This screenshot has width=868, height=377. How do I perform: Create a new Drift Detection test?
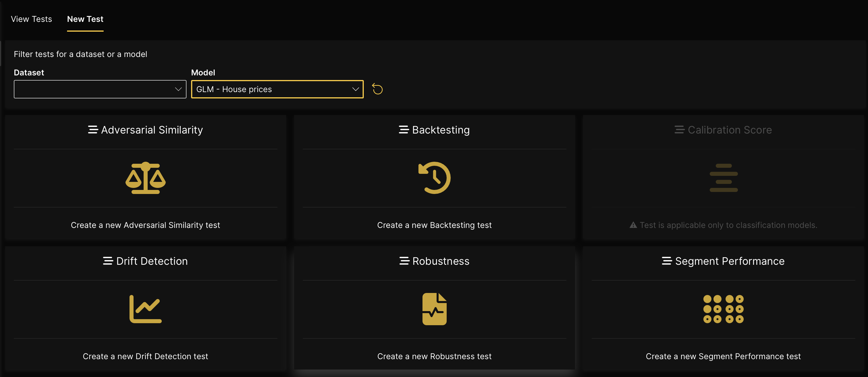[x=145, y=356]
